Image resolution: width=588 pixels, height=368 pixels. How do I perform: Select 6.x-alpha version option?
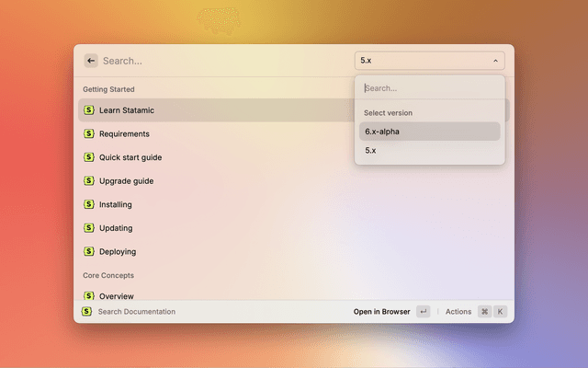[x=429, y=132]
